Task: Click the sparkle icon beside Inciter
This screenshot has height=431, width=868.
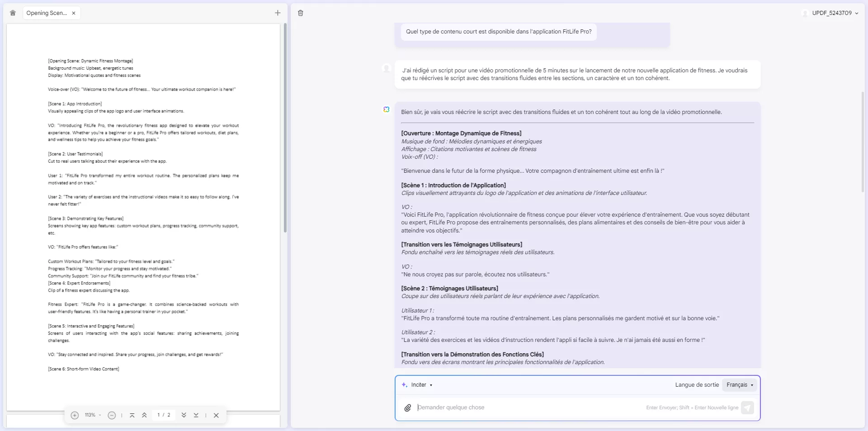Action: 405,385
